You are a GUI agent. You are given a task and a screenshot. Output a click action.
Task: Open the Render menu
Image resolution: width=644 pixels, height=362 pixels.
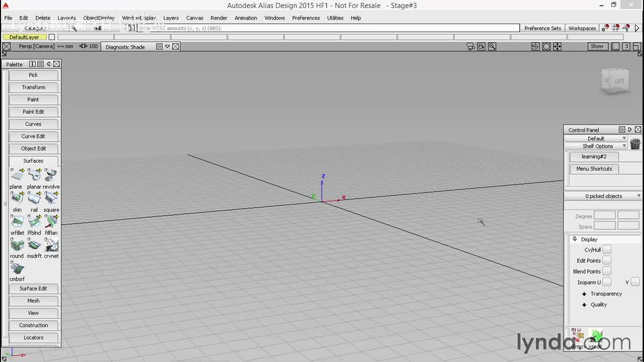click(219, 18)
